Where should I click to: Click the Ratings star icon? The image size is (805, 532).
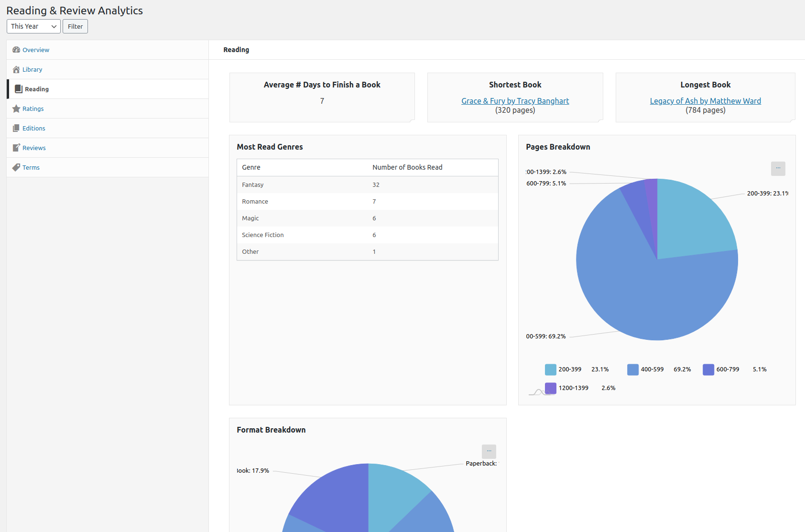coord(16,109)
